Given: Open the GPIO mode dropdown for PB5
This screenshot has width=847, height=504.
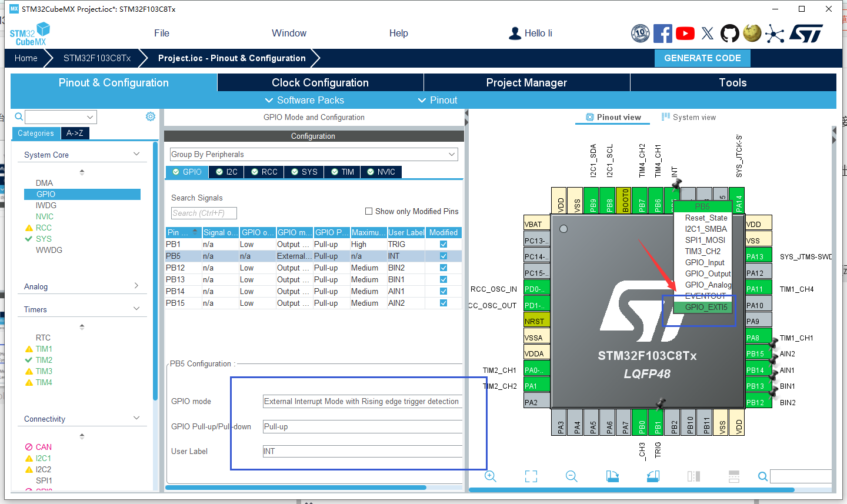Looking at the screenshot, I should [x=362, y=402].
